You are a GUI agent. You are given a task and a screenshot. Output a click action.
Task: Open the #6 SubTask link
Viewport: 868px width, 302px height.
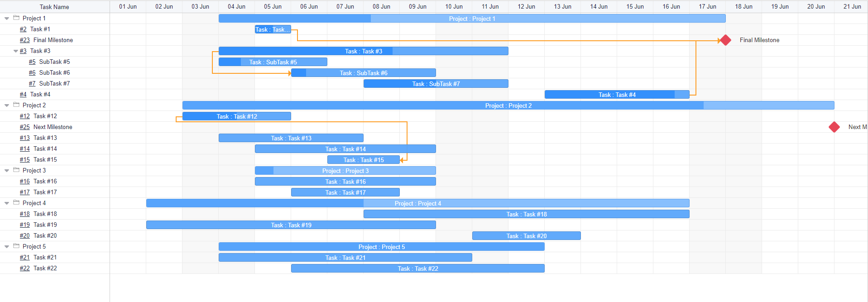click(x=32, y=73)
